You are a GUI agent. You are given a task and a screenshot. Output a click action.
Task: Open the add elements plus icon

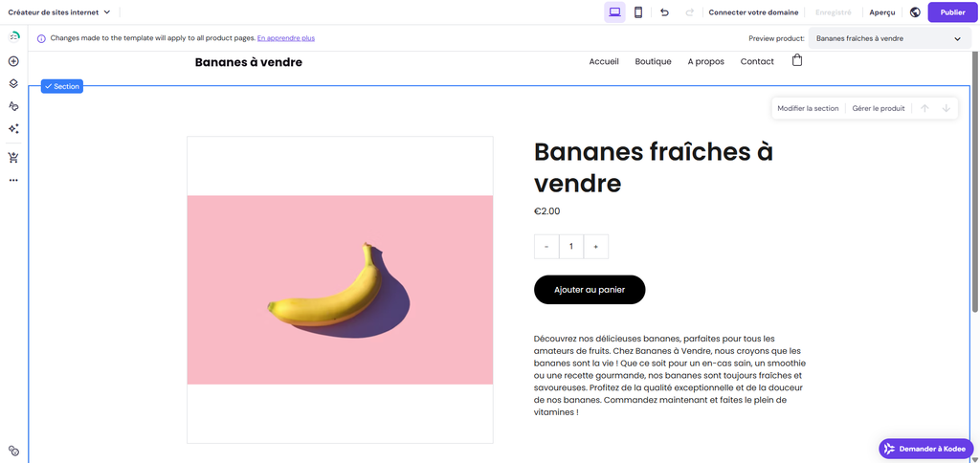pyautogui.click(x=13, y=61)
